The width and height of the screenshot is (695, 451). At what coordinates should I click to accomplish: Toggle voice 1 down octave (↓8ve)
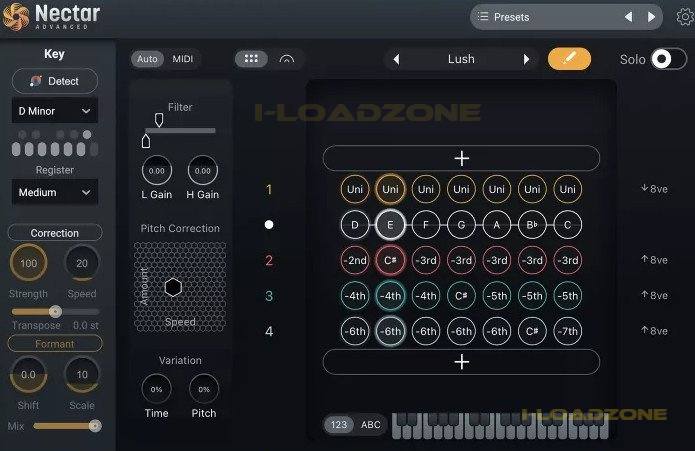pos(654,189)
